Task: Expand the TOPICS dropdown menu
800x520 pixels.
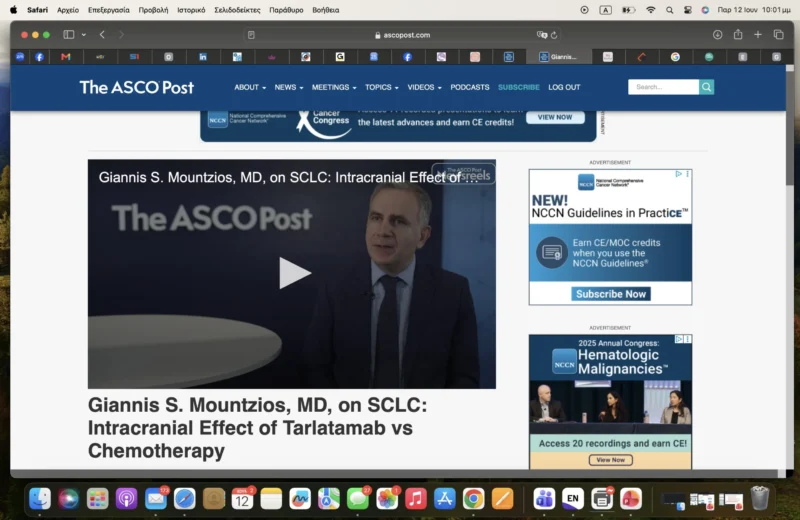Action: tap(382, 87)
